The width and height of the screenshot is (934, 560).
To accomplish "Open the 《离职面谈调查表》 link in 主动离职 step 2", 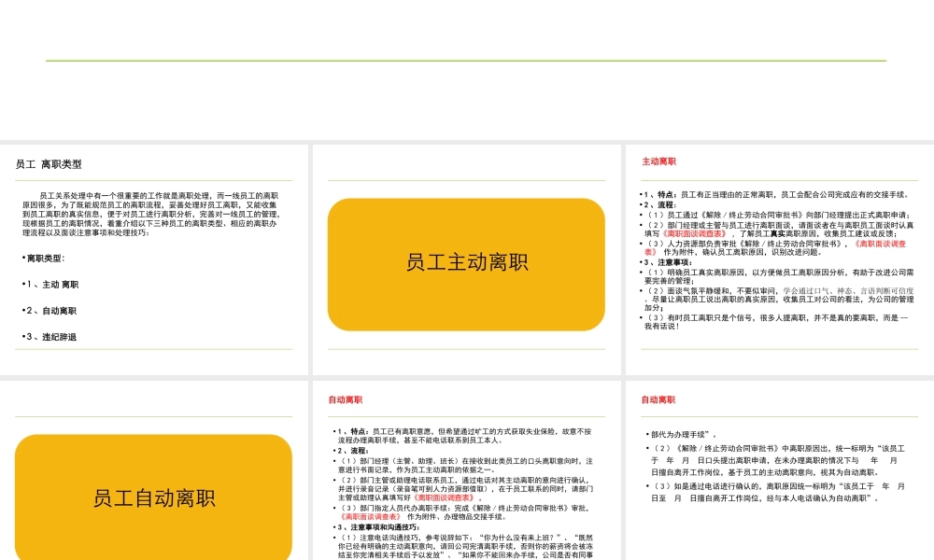I will [x=695, y=232].
